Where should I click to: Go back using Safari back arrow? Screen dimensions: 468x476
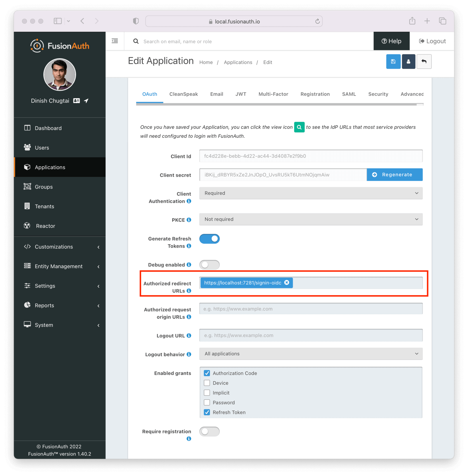(x=82, y=21)
